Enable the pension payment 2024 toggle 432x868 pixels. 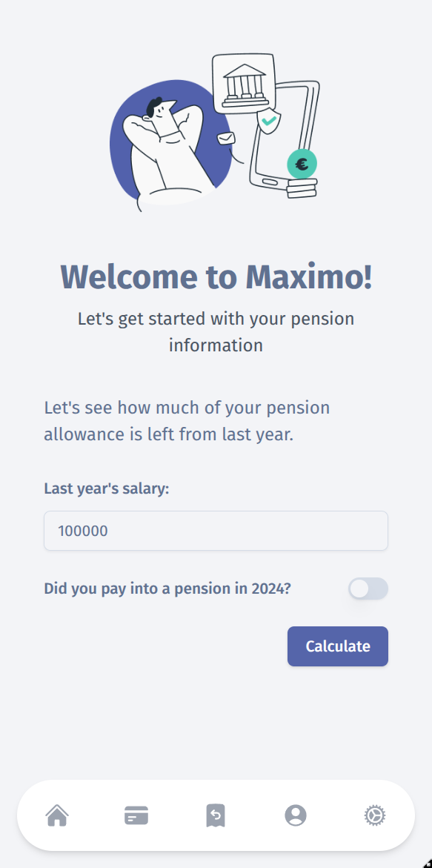click(x=368, y=589)
